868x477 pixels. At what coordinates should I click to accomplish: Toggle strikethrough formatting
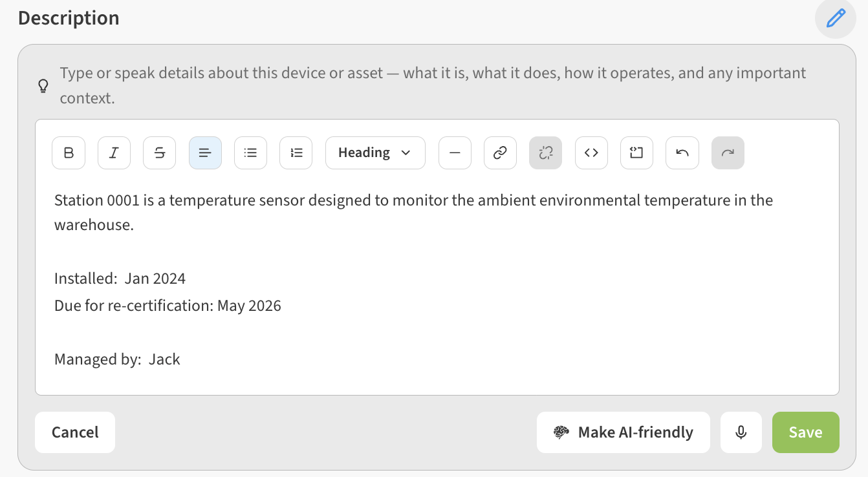(159, 153)
